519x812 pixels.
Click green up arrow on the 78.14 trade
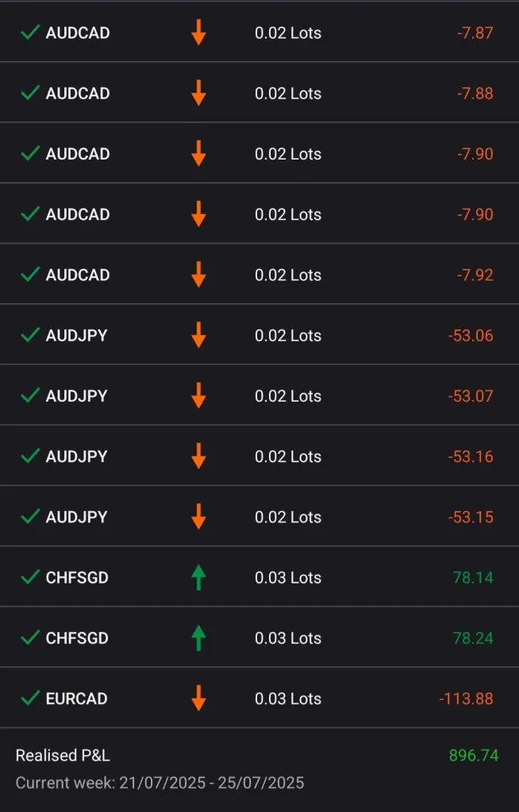click(x=198, y=577)
